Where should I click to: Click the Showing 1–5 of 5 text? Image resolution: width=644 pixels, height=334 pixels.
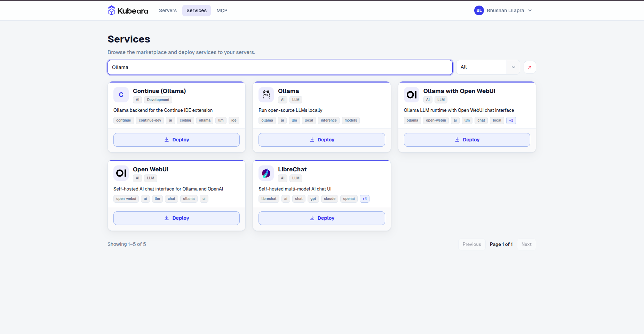pyautogui.click(x=127, y=244)
